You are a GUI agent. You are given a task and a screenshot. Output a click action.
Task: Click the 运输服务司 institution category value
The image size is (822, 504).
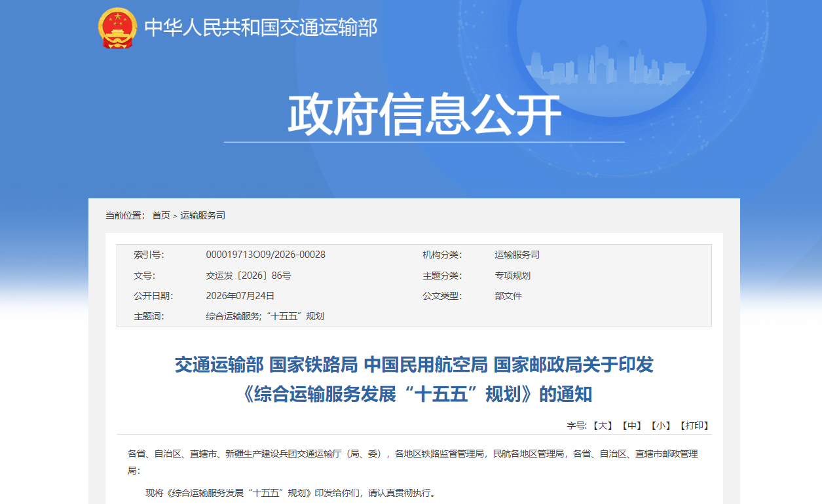pos(517,255)
